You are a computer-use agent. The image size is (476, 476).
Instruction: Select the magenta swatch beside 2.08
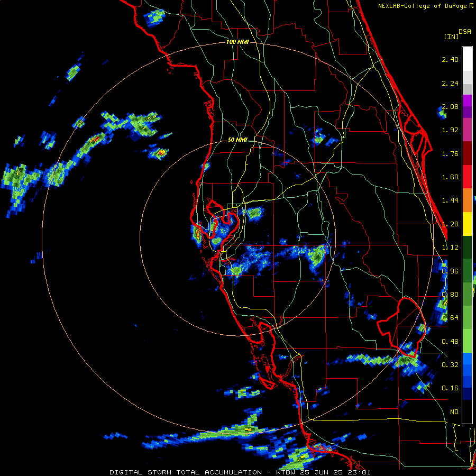pyautogui.click(x=467, y=100)
